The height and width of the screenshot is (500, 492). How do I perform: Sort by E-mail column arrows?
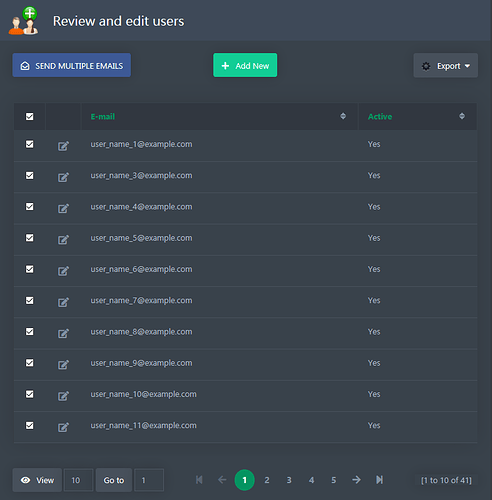[343, 116]
